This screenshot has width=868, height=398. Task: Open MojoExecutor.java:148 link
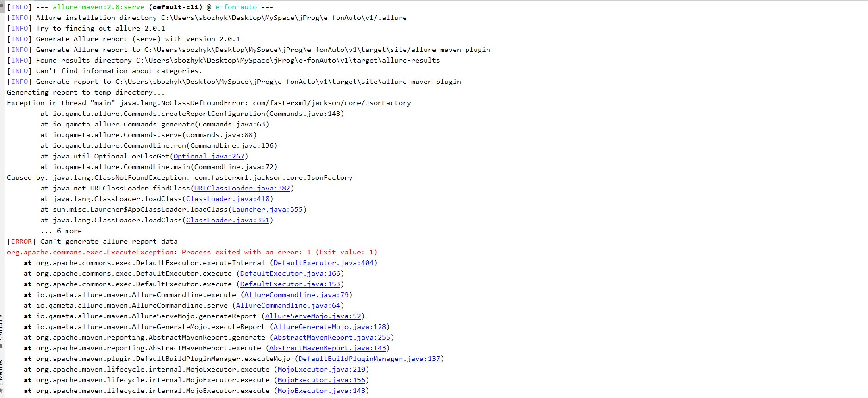click(x=321, y=391)
